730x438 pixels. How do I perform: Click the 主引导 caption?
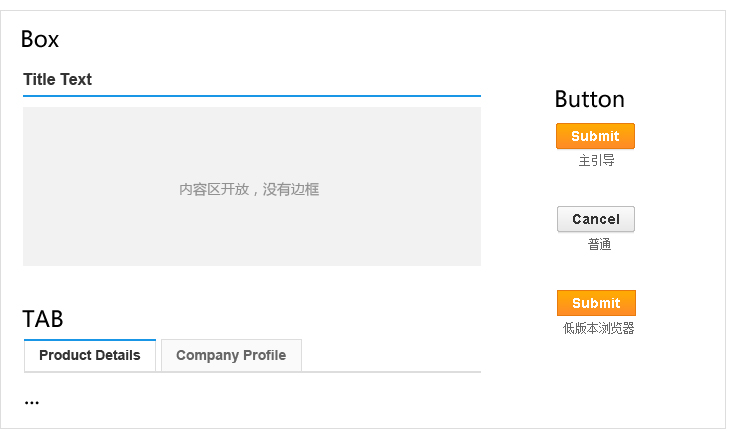596,160
